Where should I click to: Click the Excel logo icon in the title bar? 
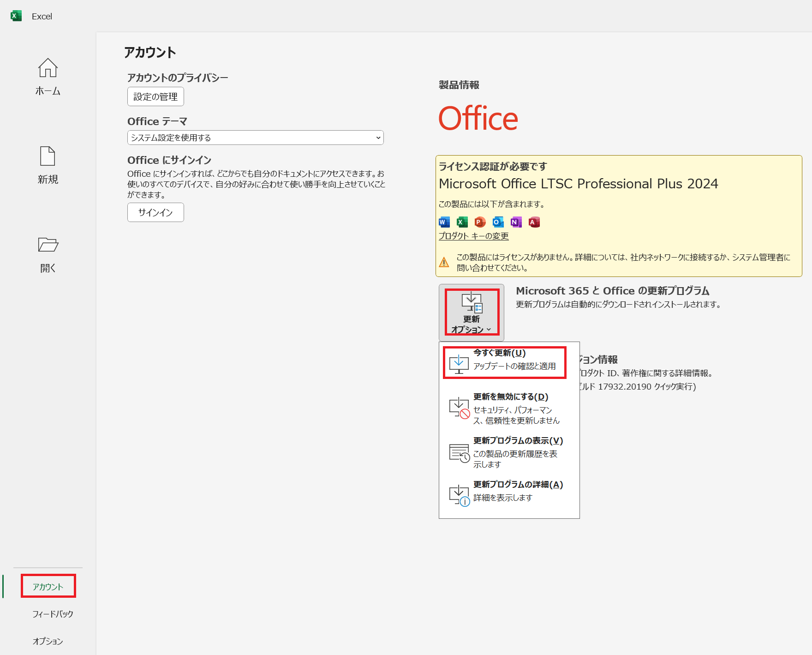tap(16, 16)
